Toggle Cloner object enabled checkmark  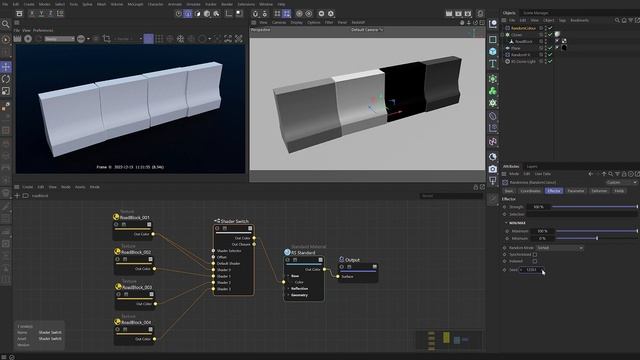550,35
